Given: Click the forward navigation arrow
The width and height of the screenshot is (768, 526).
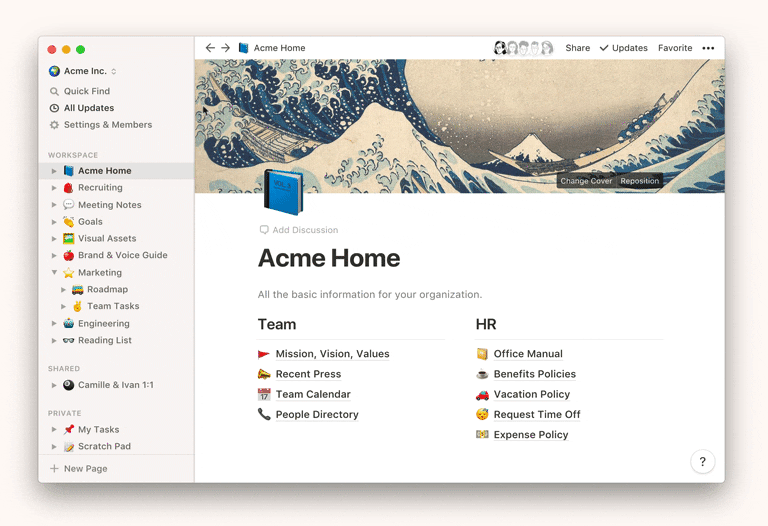Looking at the screenshot, I should pos(226,48).
